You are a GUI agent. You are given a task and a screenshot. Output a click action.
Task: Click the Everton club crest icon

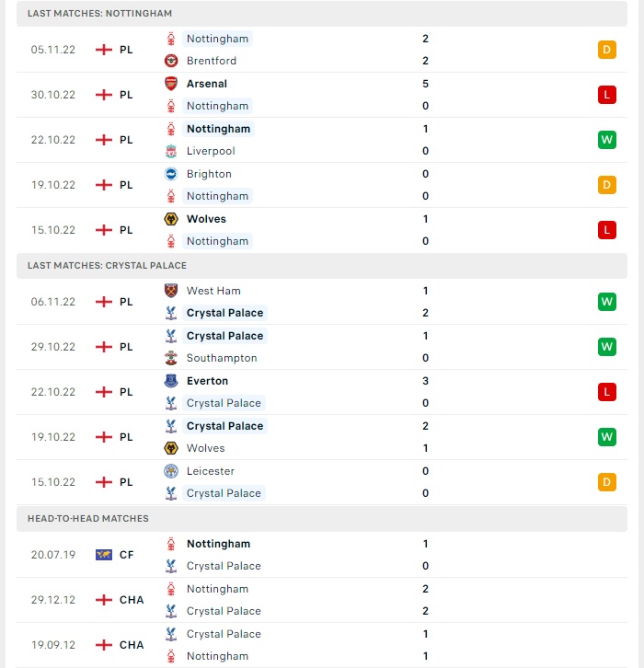click(x=171, y=381)
